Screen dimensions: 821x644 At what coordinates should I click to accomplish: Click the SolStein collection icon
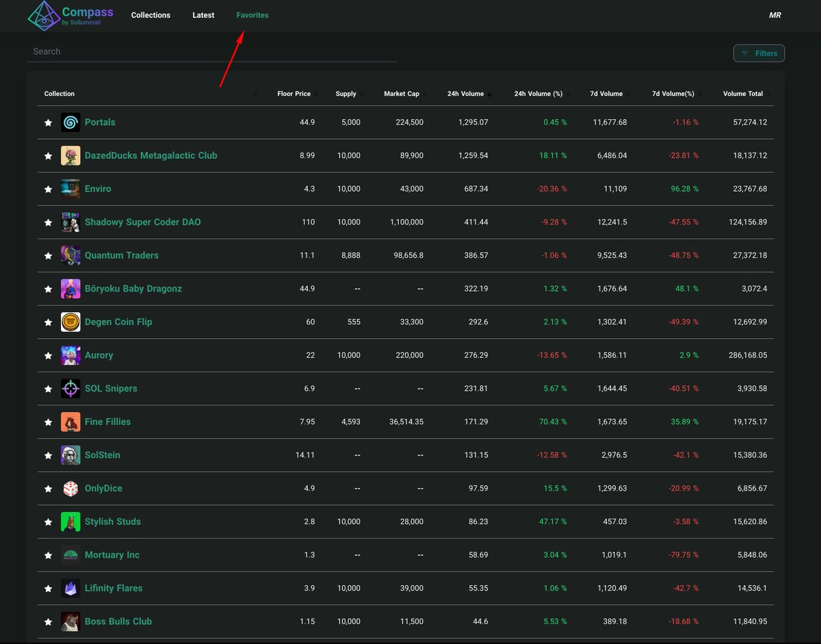click(x=70, y=455)
